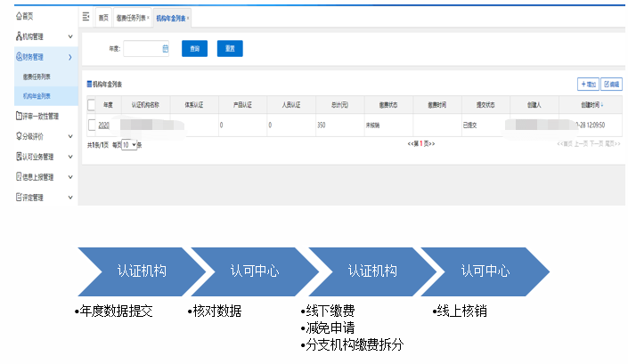Click the 人员认证 column header
This screenshot has height=364, width=628.
[291, 105]
